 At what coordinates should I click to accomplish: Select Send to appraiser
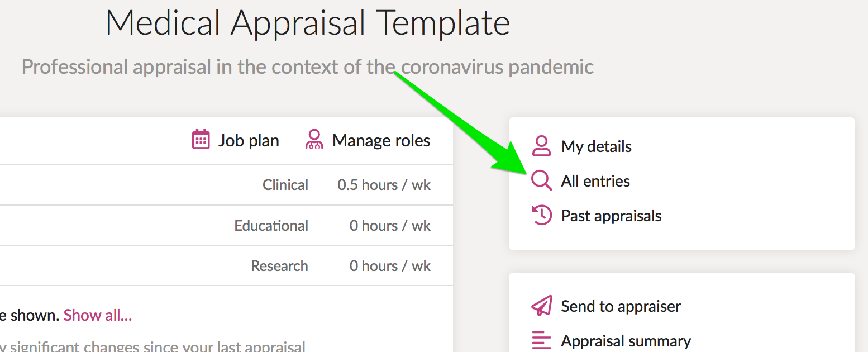pos(621,306)
